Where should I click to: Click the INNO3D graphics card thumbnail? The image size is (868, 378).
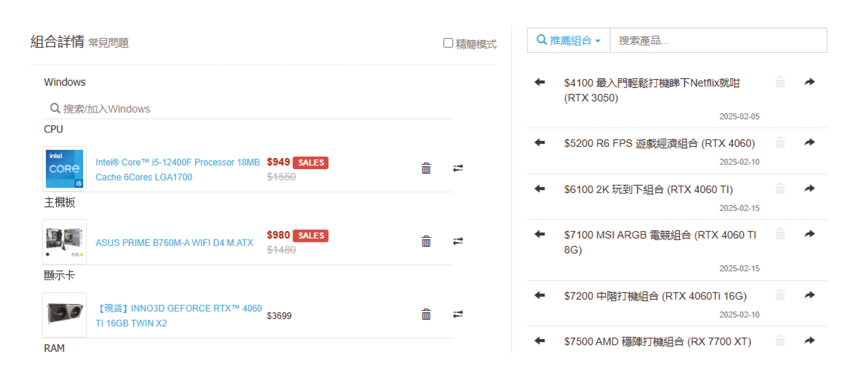65,315
